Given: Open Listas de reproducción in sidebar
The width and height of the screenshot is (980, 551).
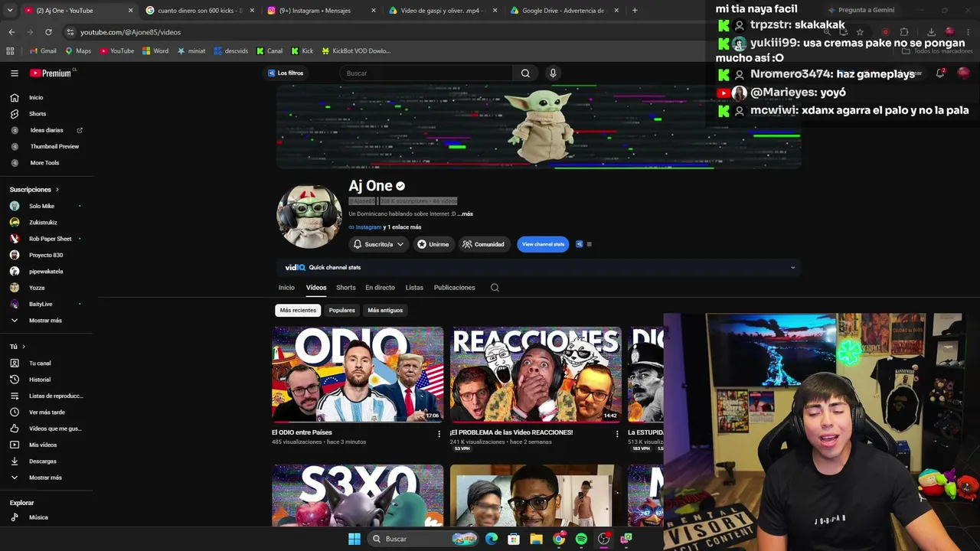Looking at the screenshot, I should pos(46,396).
